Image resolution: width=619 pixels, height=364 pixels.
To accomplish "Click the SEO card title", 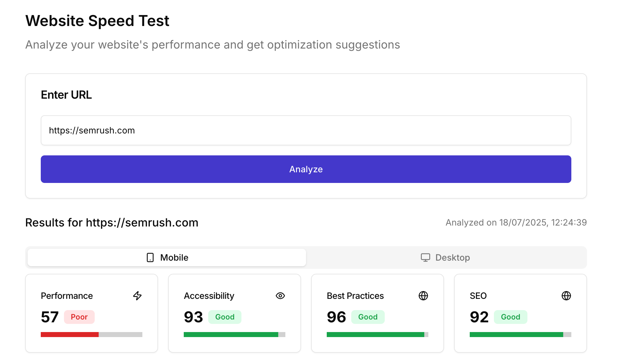I will (478, 296).
